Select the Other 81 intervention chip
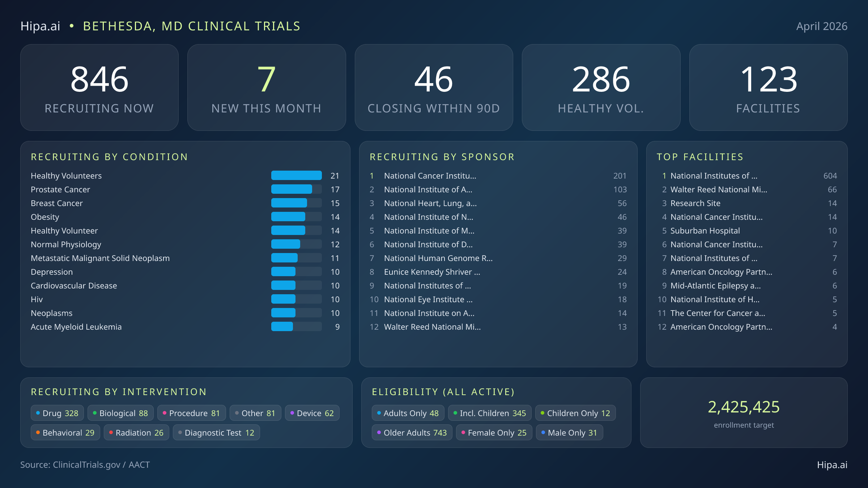The height and width of the screenshot is (488, 868). (255, 413)
